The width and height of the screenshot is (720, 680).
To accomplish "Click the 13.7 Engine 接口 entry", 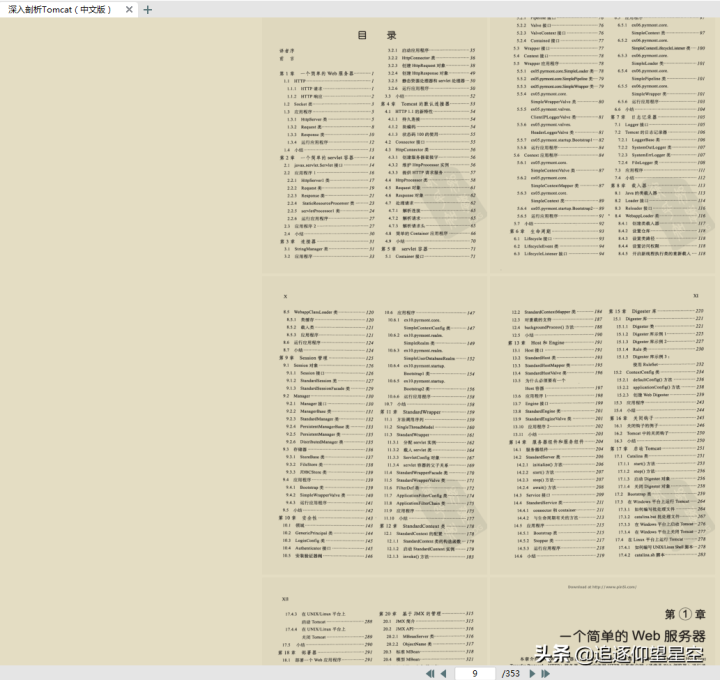I will pos(557,403).
